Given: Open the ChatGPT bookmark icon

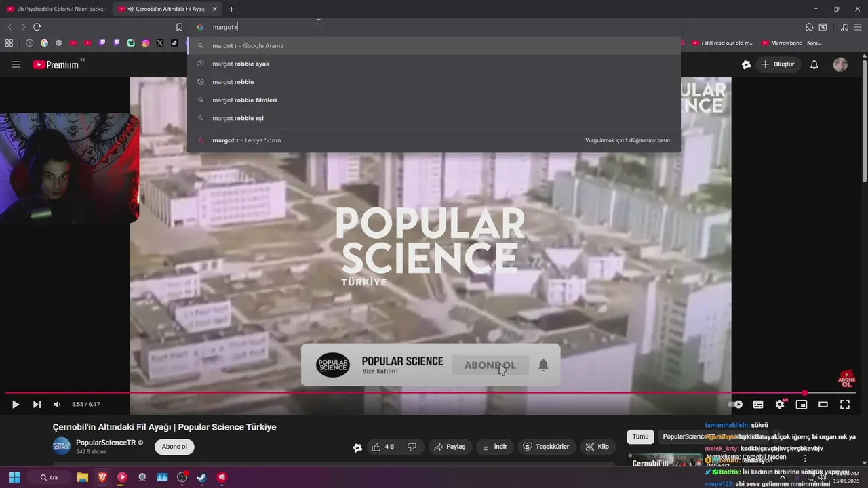Looking at the screenshot, I should pos(58,43).
